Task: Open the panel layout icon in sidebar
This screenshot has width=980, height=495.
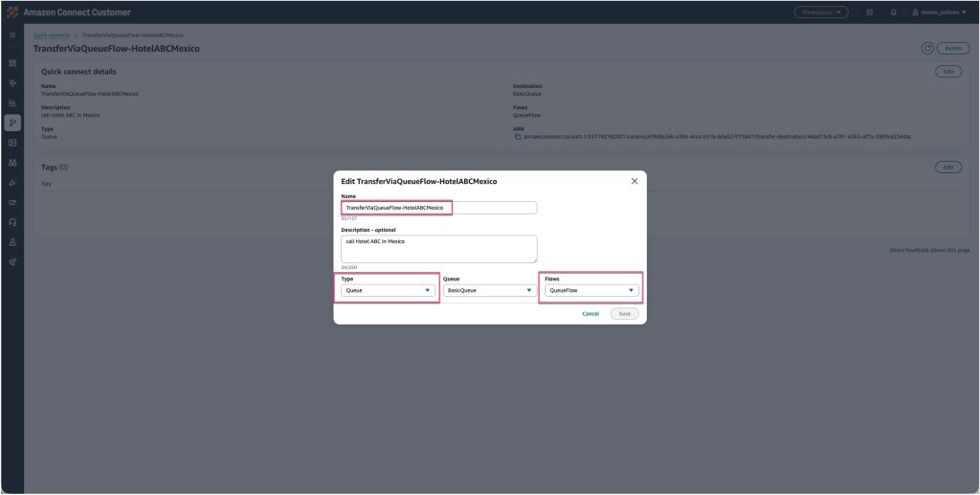Action: tap(12, 143)
